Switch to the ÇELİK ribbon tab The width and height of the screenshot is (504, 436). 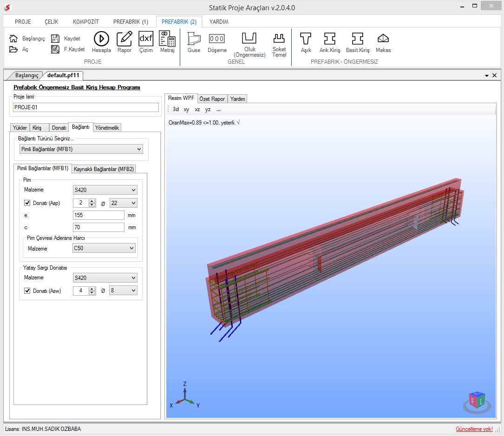click(x=52, y=21)
